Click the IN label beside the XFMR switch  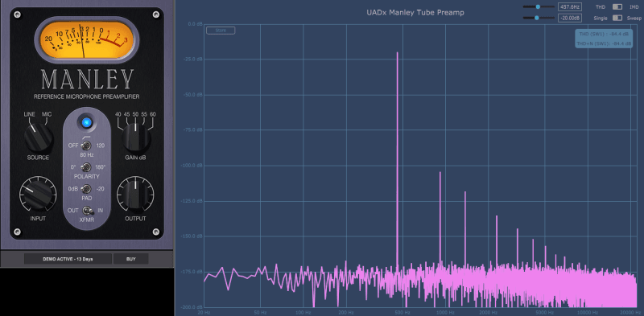[100, 211]
